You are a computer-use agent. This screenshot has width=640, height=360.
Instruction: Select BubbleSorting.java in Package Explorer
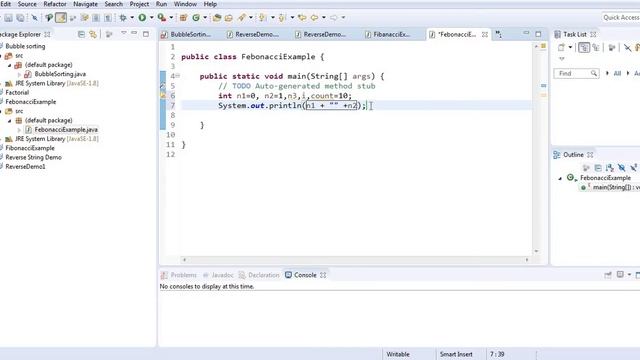pyautogui.click(x=60, y=74)
